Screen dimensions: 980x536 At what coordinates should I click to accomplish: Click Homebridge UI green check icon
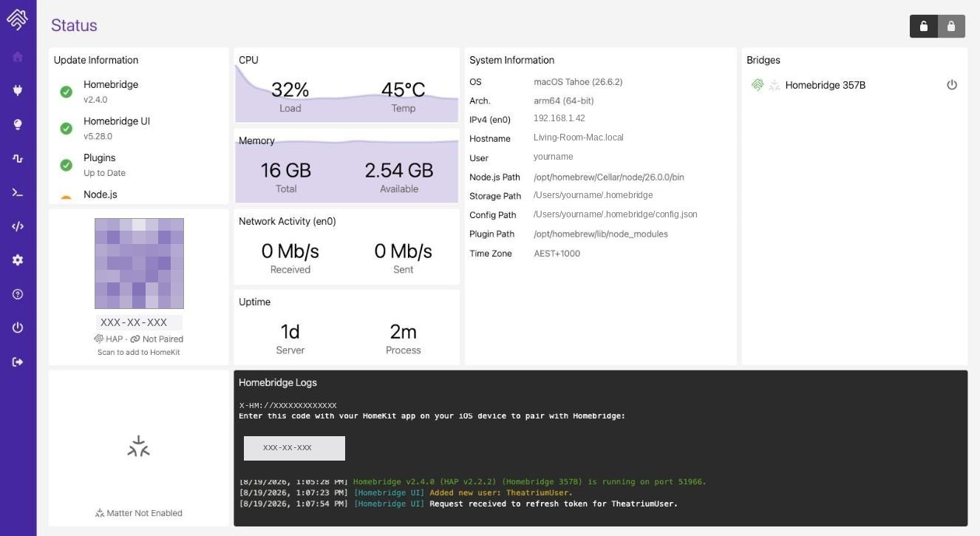(66, 129)
